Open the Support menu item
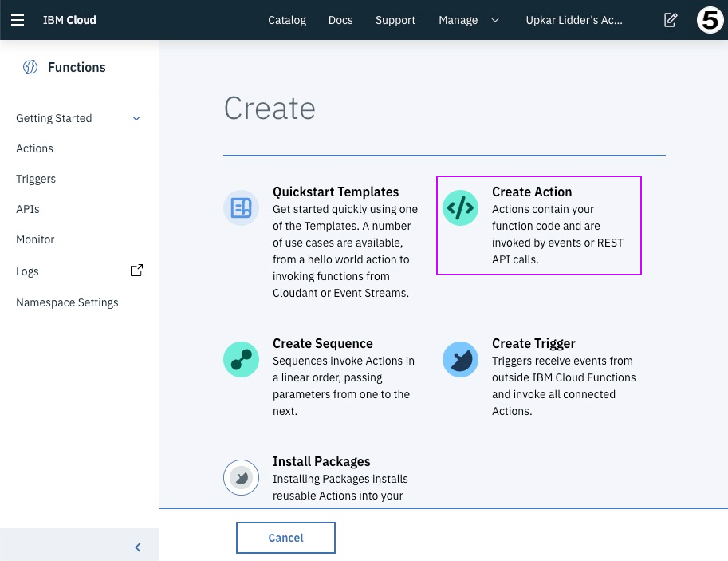The height and width of the screenshot is (561, 728). pyautogui.click(x=395, y=20)
